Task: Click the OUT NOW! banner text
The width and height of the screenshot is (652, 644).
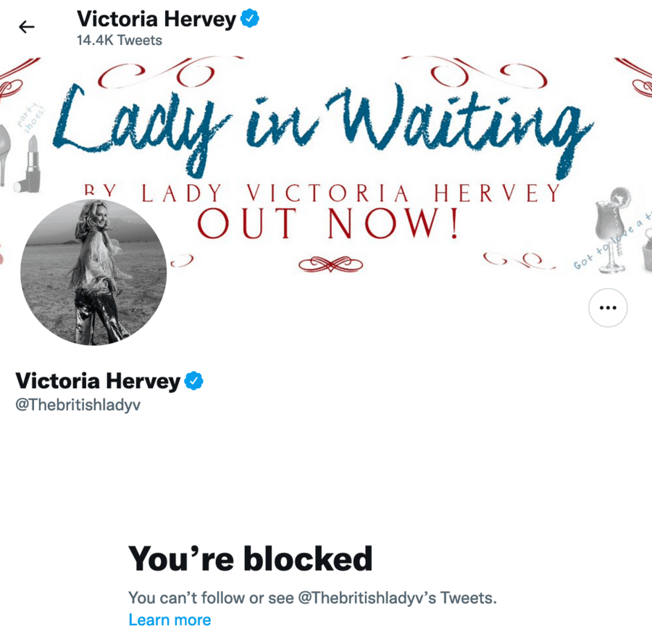Action: tap(328, 223)
